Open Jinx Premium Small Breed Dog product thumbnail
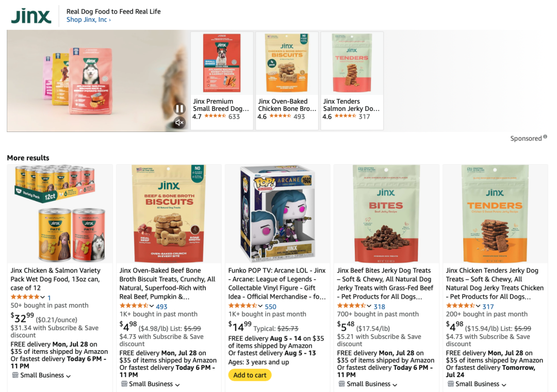The width and height of the screenshot is (557, 392). pyautogui.click(x=222, y=63)
